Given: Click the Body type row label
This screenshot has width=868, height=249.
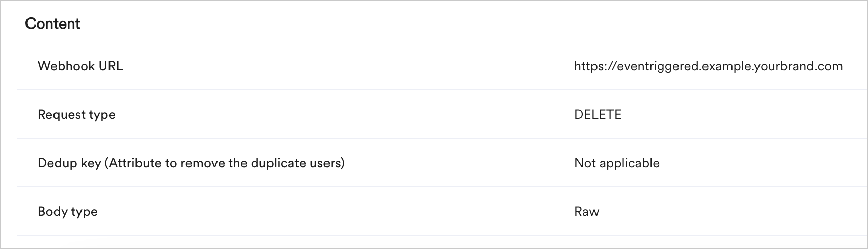Looking at the screenshot, I should [67, 212].
